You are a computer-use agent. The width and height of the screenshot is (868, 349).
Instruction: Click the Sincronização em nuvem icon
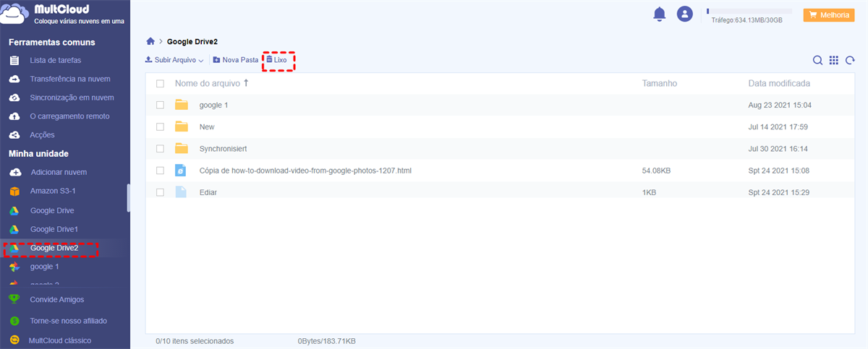tap(14, 98)
